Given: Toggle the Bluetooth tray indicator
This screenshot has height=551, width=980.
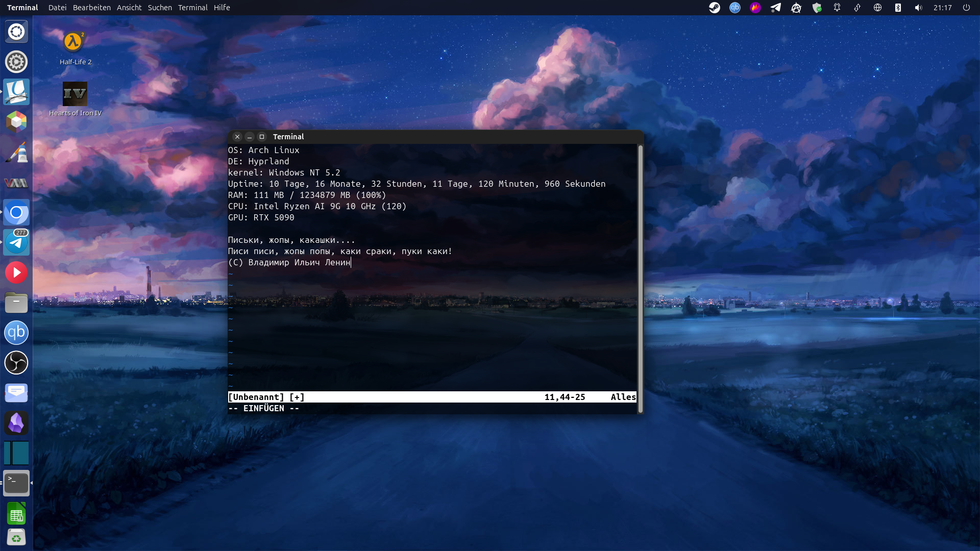Looking at the screenshot, I should coord(898,8).
